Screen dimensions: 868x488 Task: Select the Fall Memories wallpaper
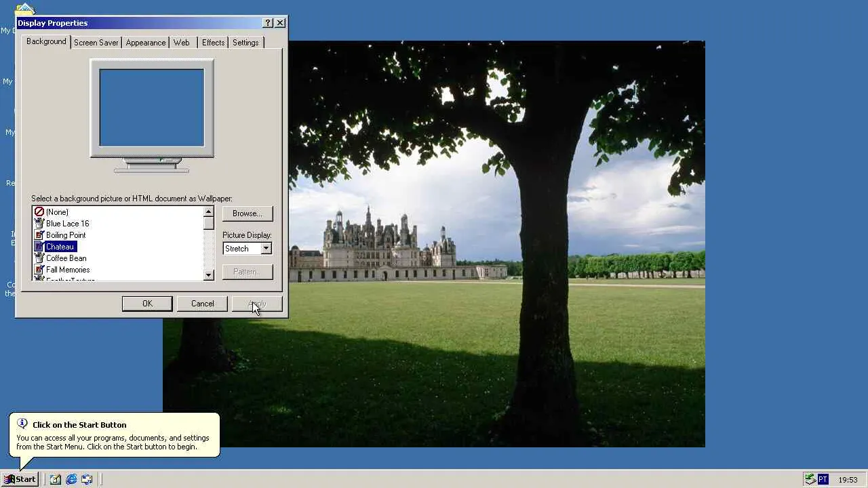[x=68, y=270]
